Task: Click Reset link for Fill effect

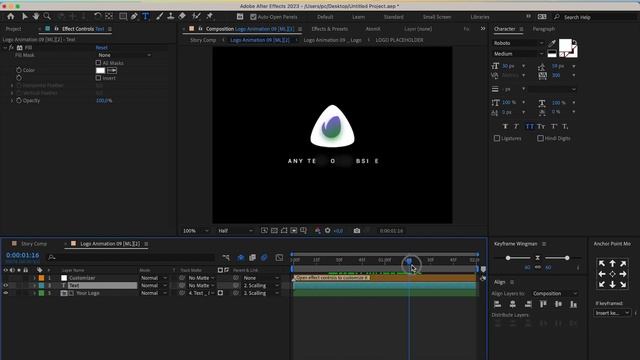Action: click(x=101, y=48)
